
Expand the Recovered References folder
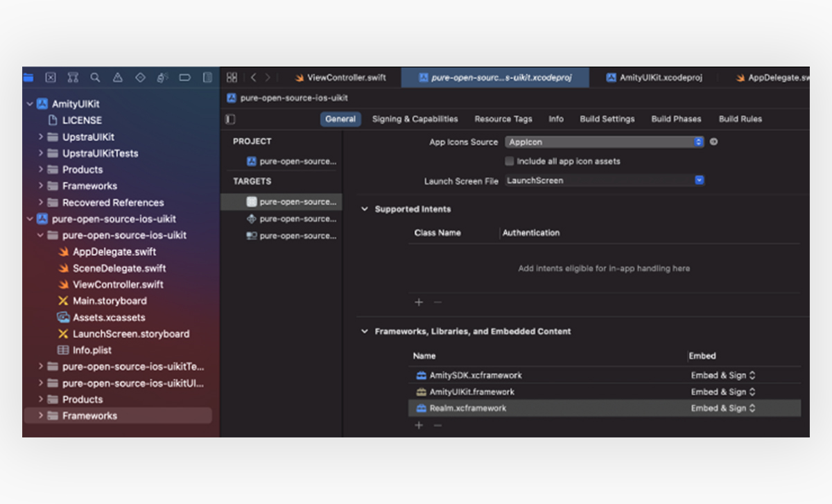41,202
